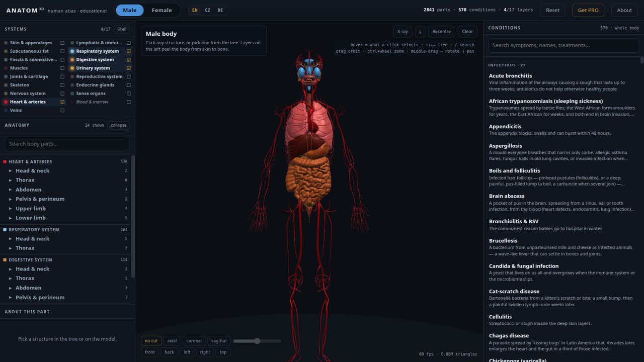This screenshot has width=644, height=362.
Task: Expand Upper limb in Heart & Arteries tree
Action: tap(11, 209)
